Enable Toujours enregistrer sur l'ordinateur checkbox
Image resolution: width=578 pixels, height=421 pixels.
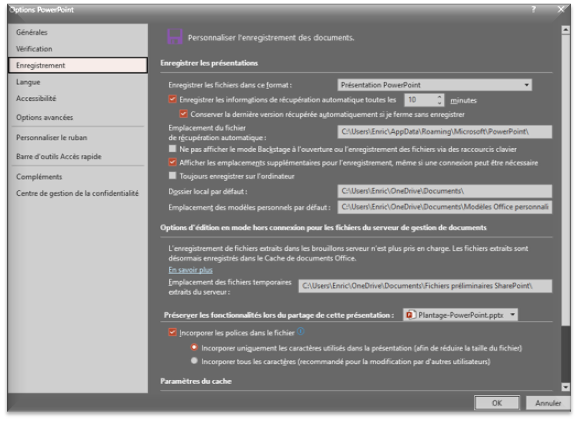click(172, 176)
